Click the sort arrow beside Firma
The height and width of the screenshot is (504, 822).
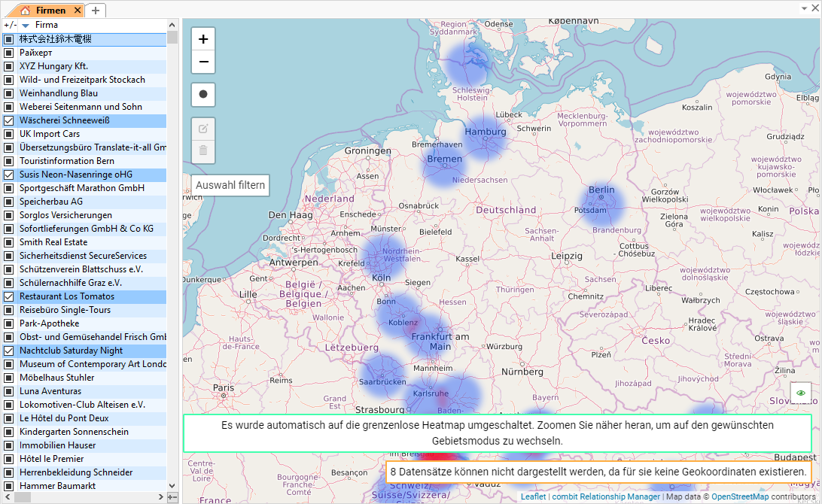[26, 26]
